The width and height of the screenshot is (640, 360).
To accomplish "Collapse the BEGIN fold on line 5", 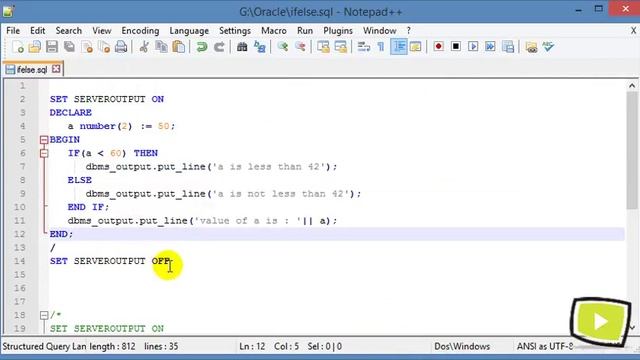I will point(44,140).
